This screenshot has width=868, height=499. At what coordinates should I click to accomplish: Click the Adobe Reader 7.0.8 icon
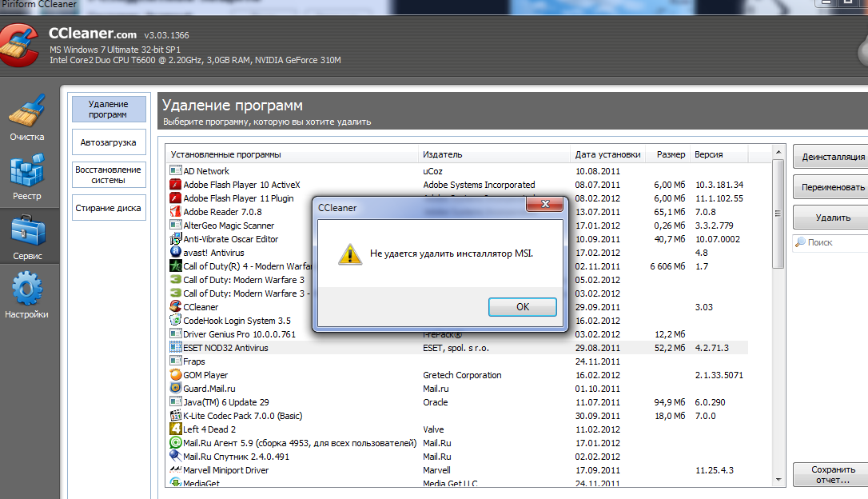point(176,212)
